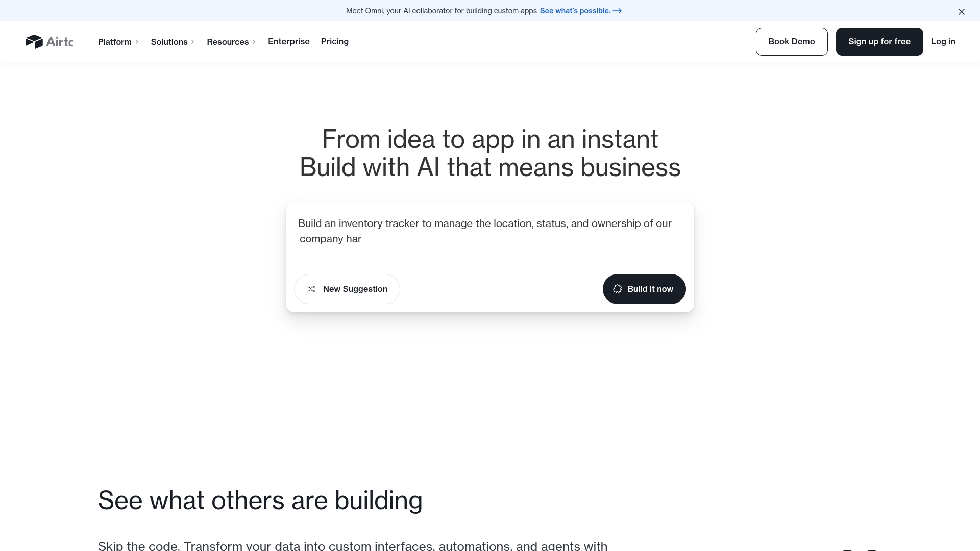Viewport: 980px width, 551px height.
Task: Click the New Suggestion button label
Action: pyautogui.click(x=355, y=289)
